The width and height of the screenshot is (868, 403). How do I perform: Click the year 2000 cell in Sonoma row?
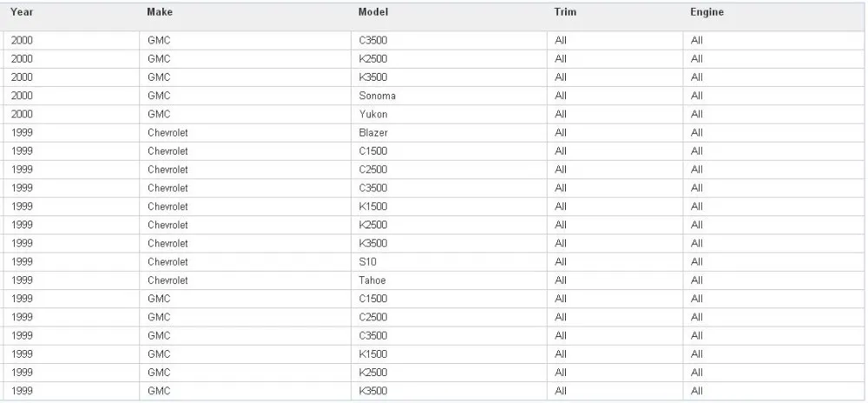pyautogui.click(x=22, y=96)
